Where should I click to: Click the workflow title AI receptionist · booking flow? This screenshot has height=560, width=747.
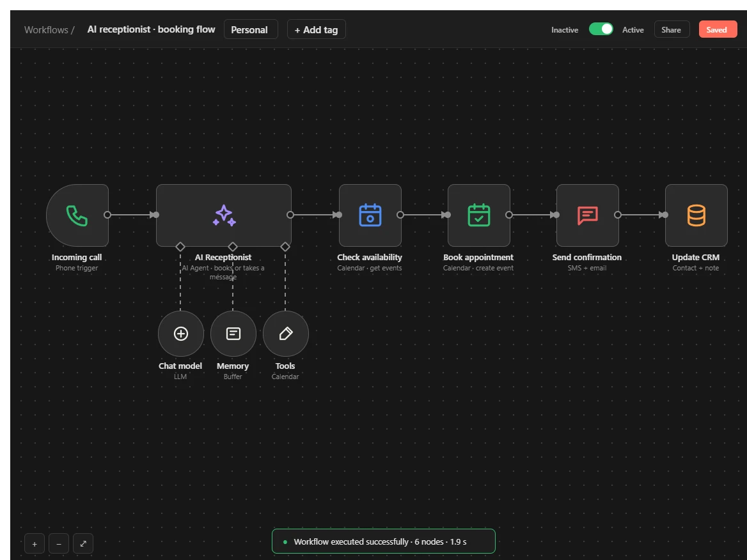coord(151,29)
